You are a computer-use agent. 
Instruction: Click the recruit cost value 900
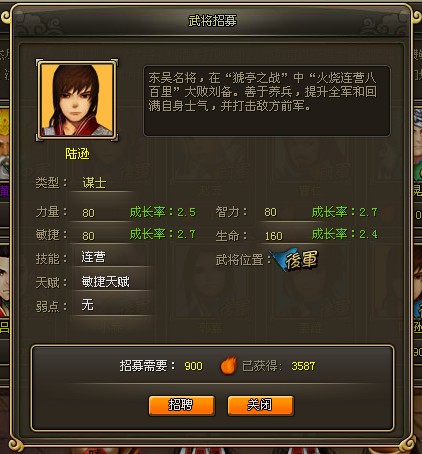click(193, 366)
